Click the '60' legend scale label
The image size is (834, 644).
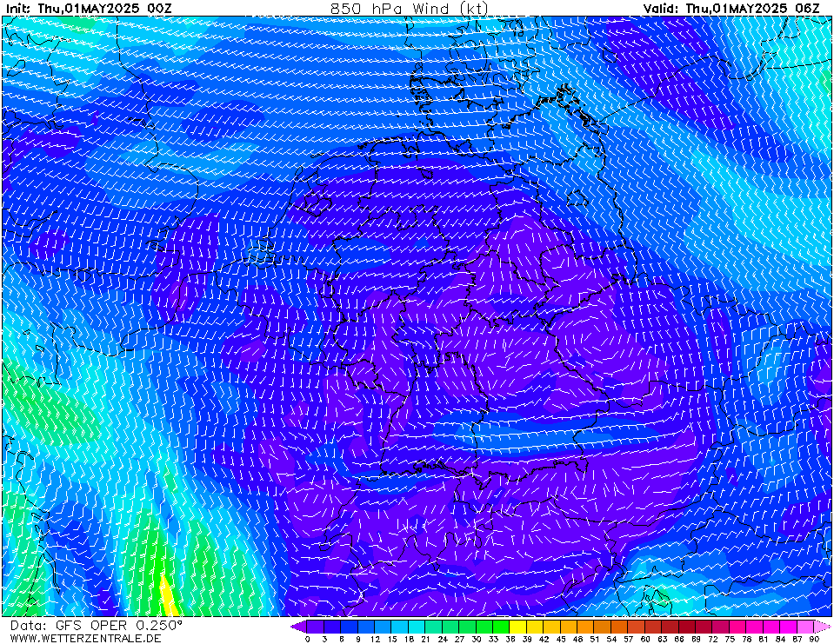tap(645, 639)
